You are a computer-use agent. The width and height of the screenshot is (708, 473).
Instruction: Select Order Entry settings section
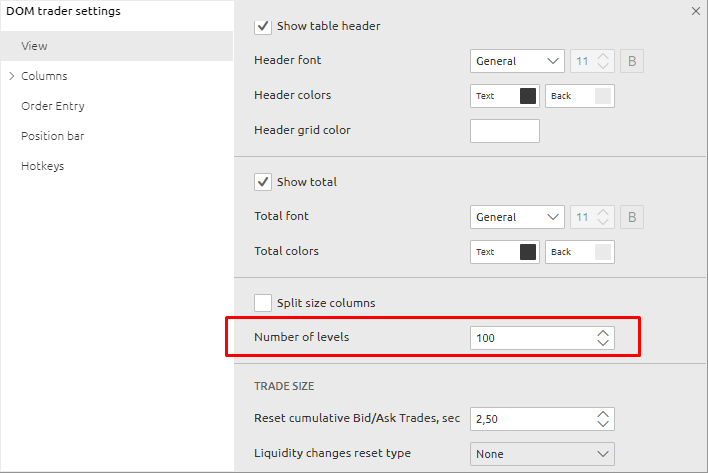tap(53, 106)
